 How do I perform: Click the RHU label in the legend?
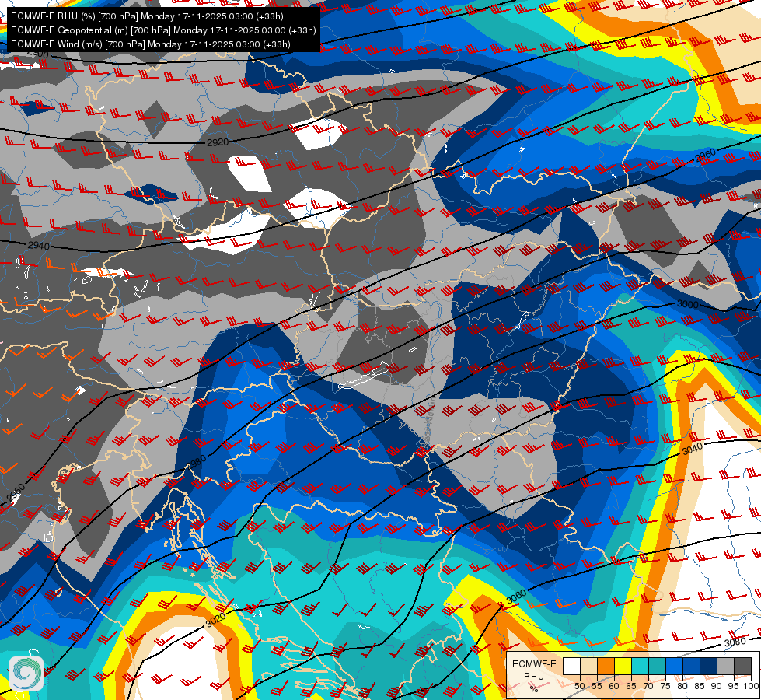click(x=534, y=676)
